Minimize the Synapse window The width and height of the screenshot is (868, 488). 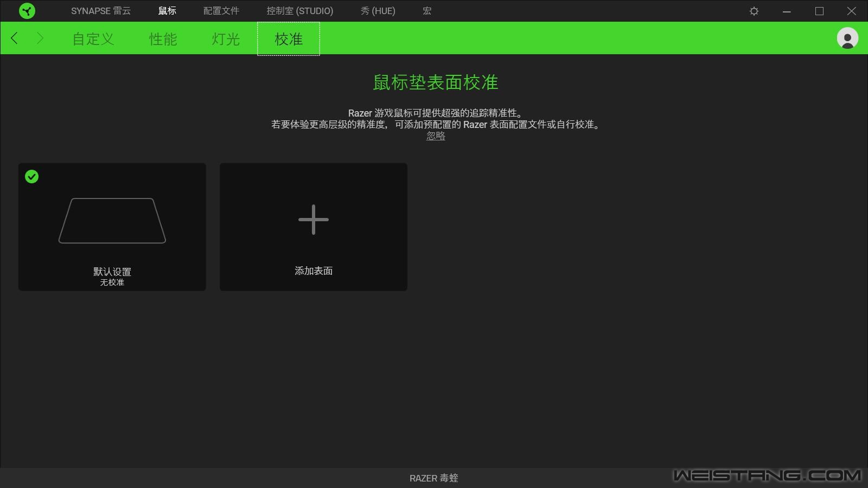tap(787, 11)
